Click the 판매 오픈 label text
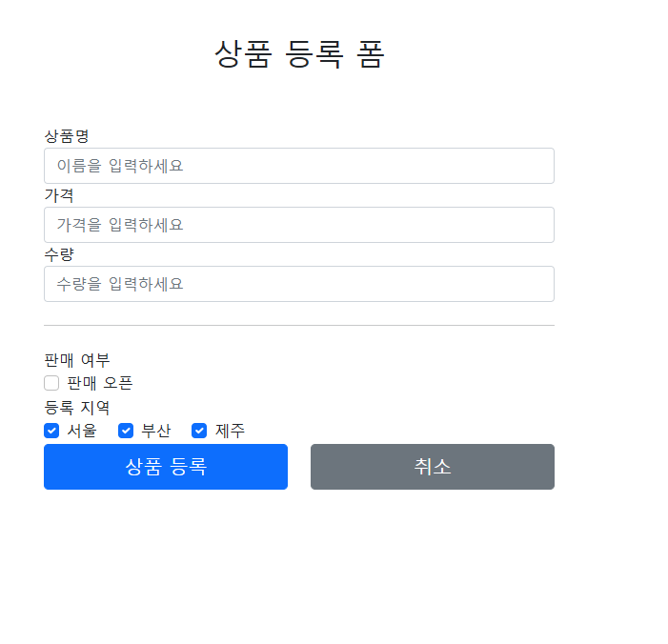 (x=100, y=383)
